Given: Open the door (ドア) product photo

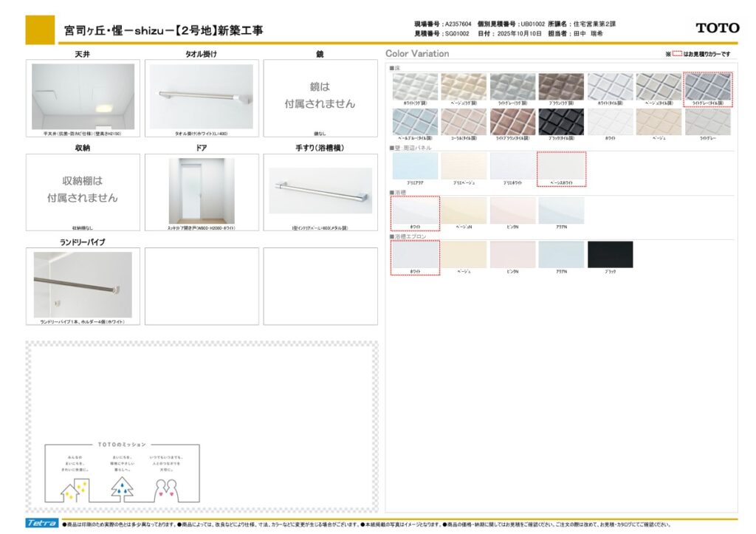Looking at the screenshot, I should click(202, 191).
